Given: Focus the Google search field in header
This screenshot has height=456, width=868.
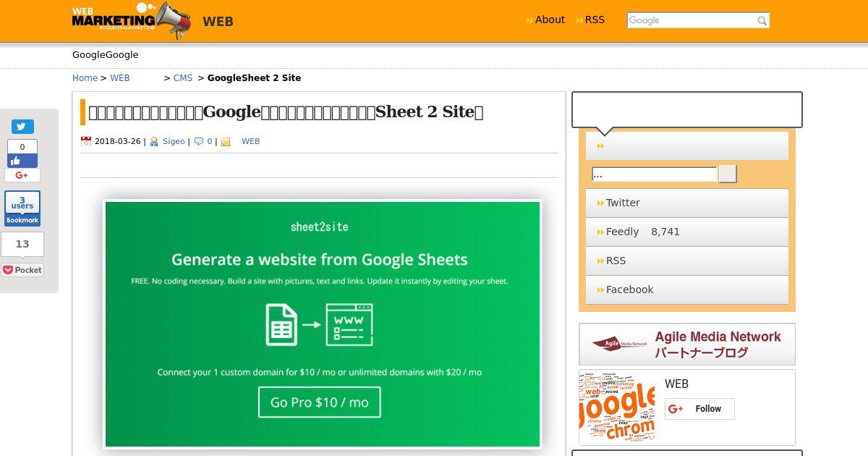Looking at the screenshot, I should (x=691, y=20).
